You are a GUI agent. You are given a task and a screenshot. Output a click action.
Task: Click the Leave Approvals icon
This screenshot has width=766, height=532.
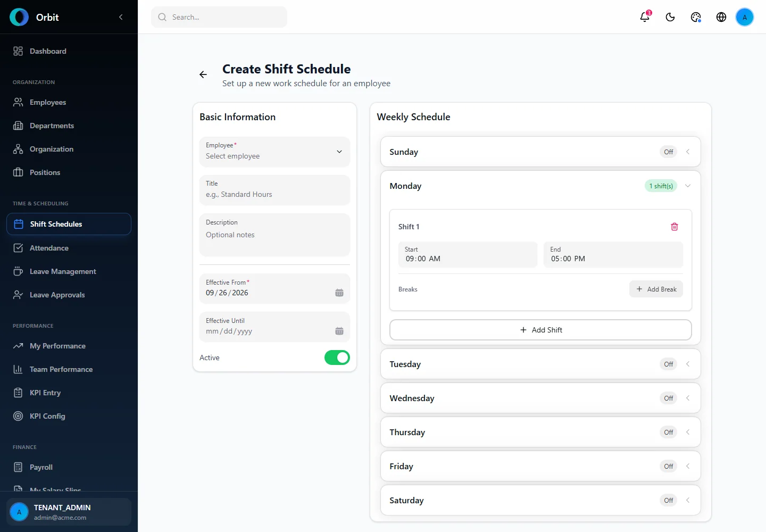pyautogui.click(x=18, y=295)
